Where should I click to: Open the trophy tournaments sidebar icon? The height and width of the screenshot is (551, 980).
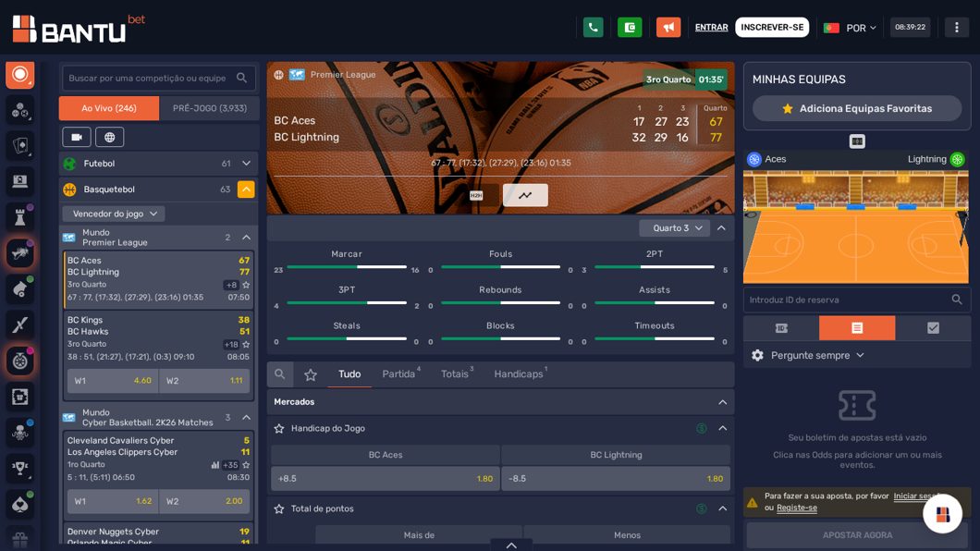click(x=20, y=467)
